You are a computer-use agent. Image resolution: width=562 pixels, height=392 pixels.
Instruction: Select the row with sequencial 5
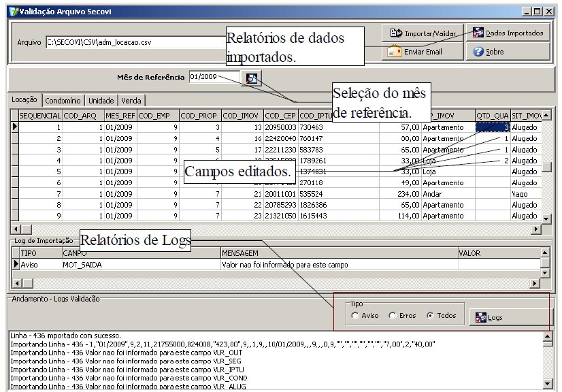click(41, 172)
